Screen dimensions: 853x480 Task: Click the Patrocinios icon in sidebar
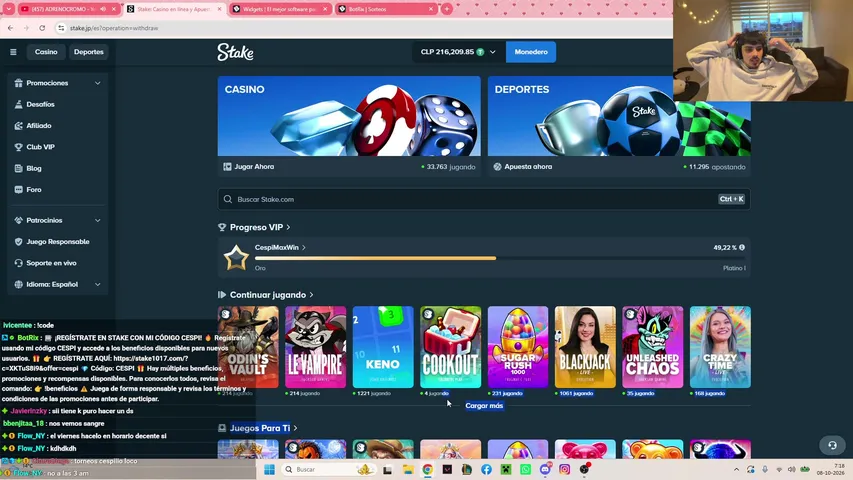point(18,220)
